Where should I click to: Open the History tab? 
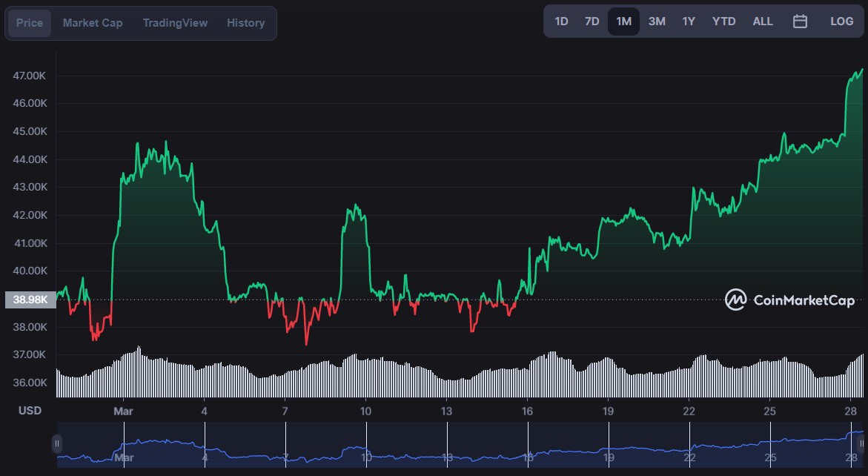246,23
